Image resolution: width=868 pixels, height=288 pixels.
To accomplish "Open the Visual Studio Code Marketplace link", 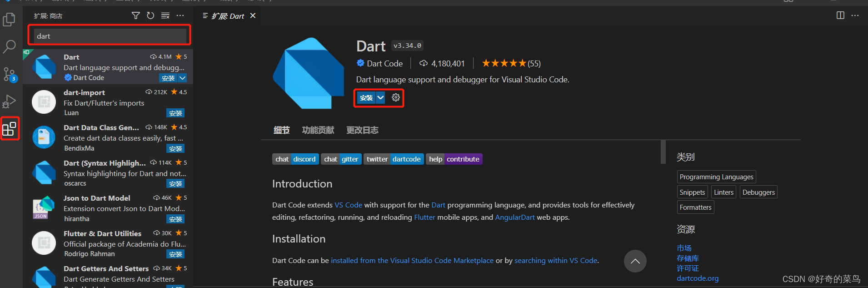I will (x=412, y=261).
